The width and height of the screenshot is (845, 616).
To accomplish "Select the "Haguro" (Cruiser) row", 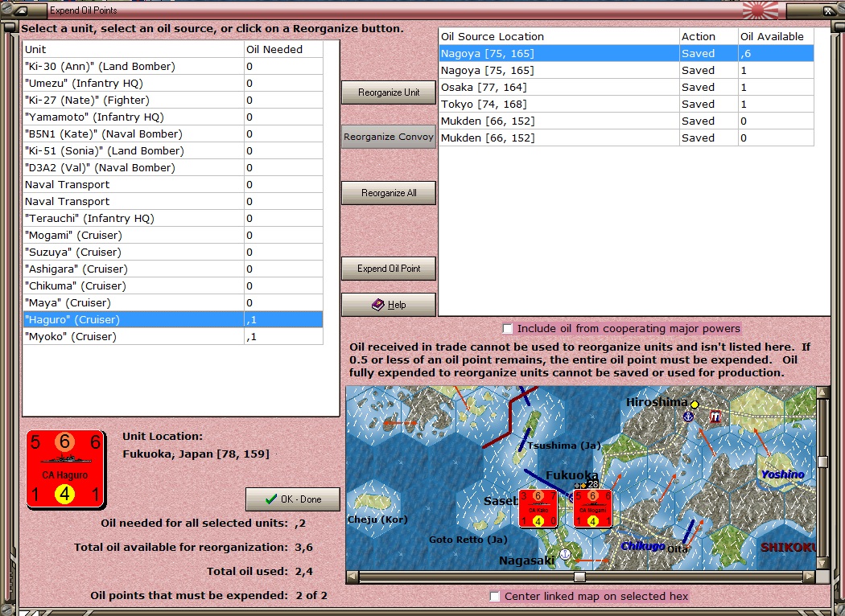I will click(173, 319).
